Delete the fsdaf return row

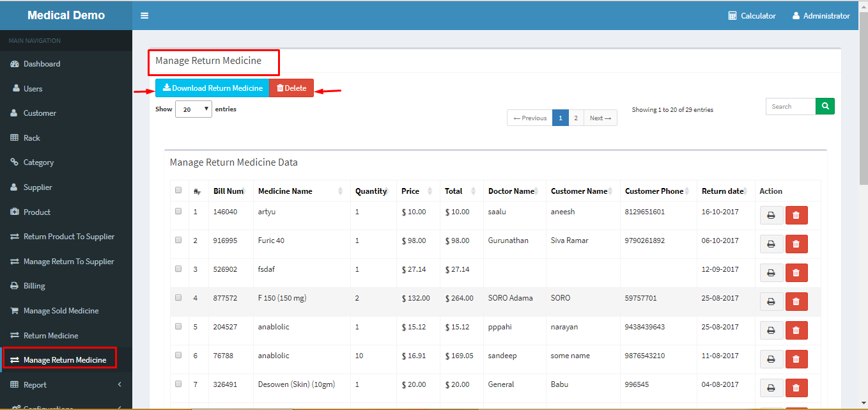point(796,273)
